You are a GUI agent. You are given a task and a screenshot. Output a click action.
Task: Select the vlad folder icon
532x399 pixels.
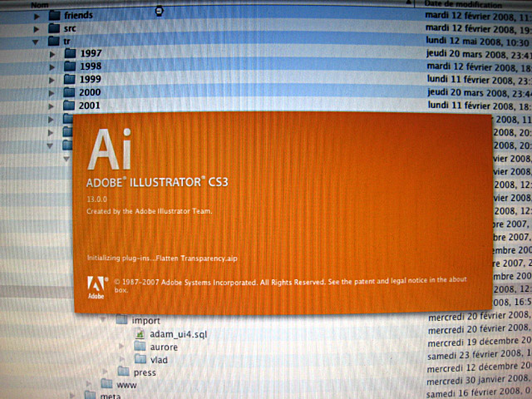click(140, 358)
